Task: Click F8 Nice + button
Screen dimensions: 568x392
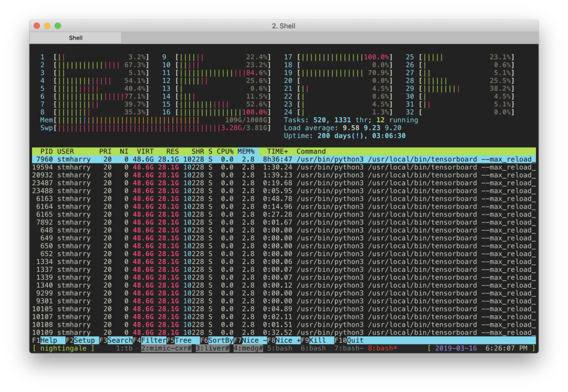Action: pos(284,340)
